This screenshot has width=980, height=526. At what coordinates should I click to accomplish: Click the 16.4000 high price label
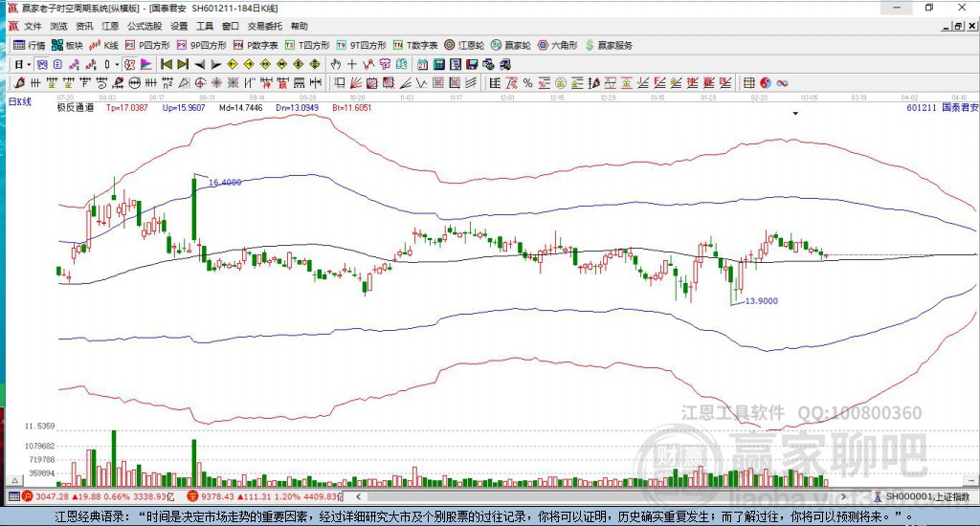click(x=225, y=183)
